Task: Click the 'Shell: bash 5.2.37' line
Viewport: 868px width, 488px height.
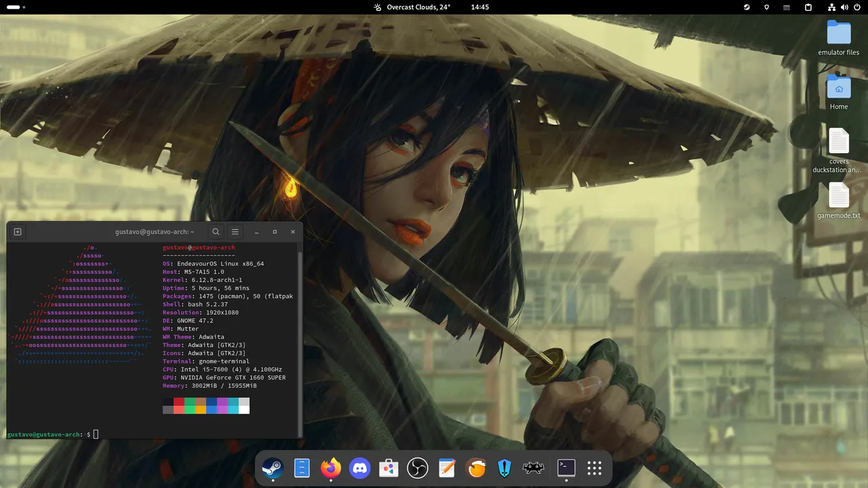Action: point(195,304)
